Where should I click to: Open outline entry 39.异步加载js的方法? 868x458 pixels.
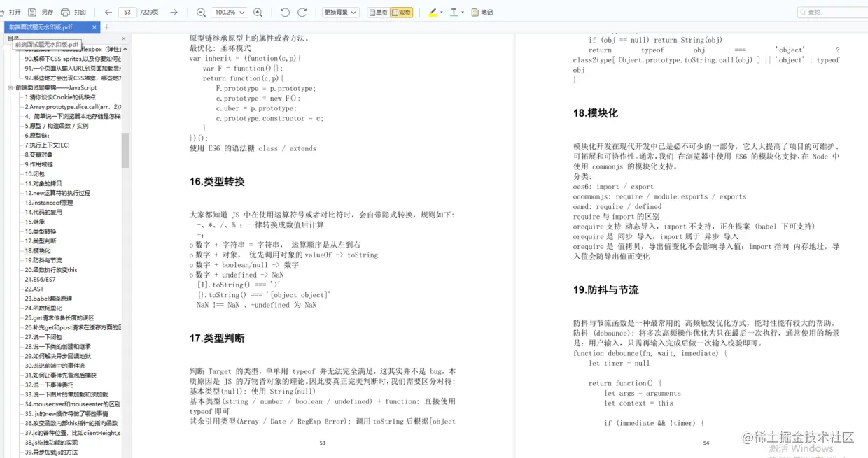coord(52,452)
